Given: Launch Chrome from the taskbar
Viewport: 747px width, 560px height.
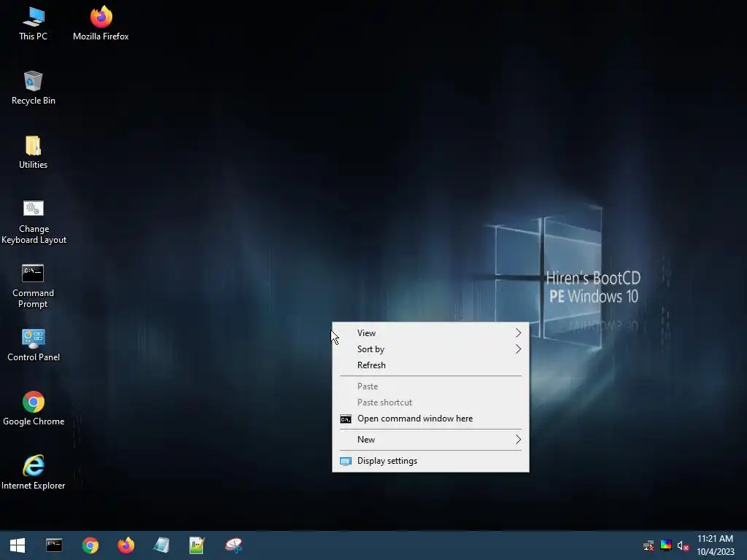Looking at the screenshot, I should point(90,545).
